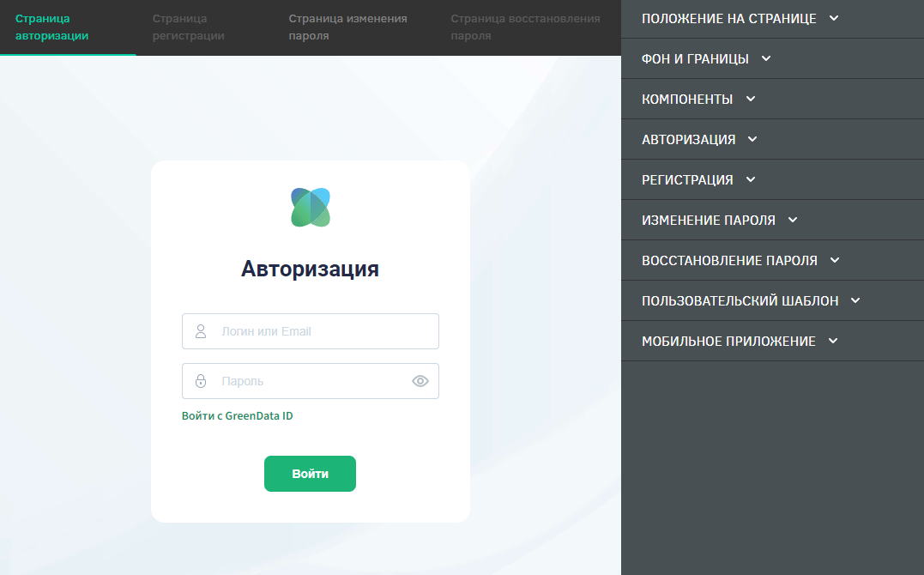The width and height of the screenshot is (924, 575).
Task: Select the Страница авторизации tab
Action: (x=51, y=27)
